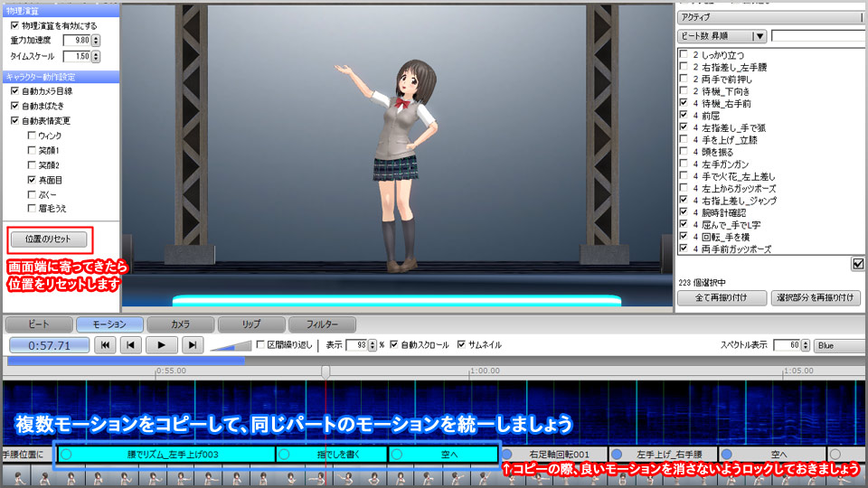Expand the アクティブ dropdown
This screenshot has height=488, width=868.
point(769,16)
